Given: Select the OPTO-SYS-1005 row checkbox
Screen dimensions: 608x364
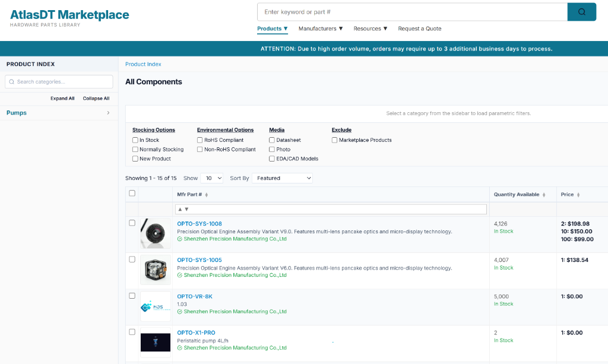Looking at the screenshot, I should pyautogui.click(x=132, y=259).
